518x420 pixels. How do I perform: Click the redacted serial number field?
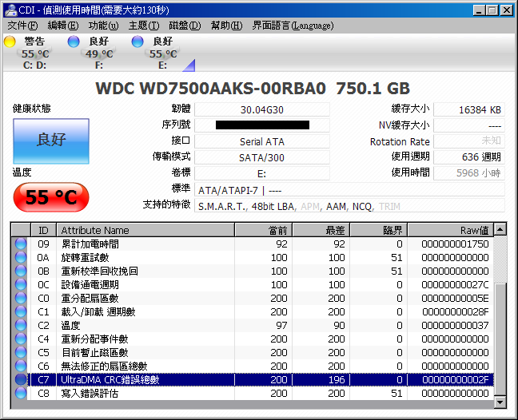tap(262, 125)
